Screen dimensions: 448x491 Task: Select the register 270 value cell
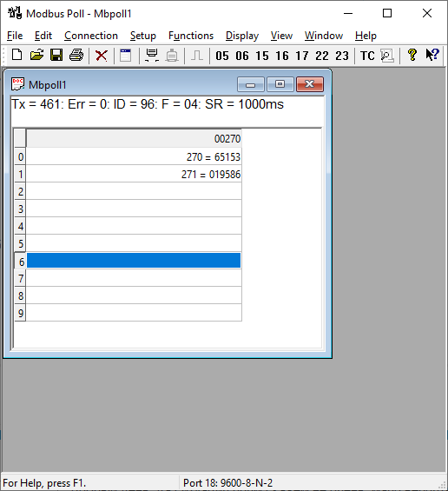[x=134, y=156]
